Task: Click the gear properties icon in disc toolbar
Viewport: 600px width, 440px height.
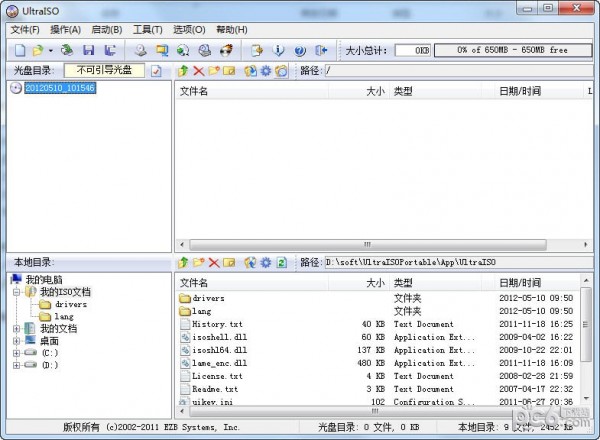Action: coord(266,71)
